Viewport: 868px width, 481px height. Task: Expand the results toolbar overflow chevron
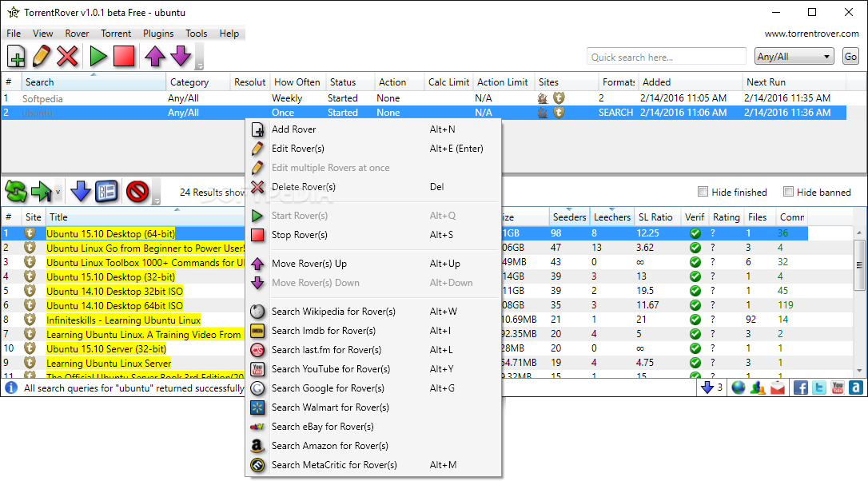(x=157, y=201)
